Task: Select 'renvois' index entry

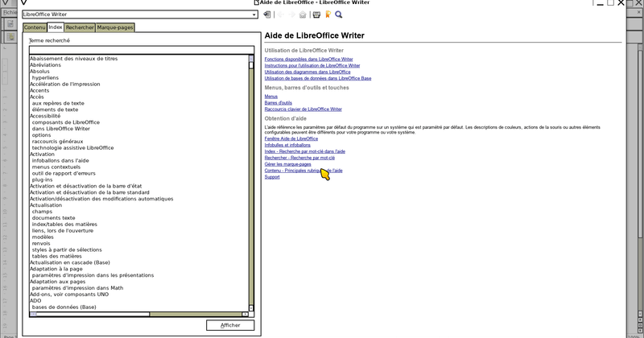Action: click(x=41, y=244)
